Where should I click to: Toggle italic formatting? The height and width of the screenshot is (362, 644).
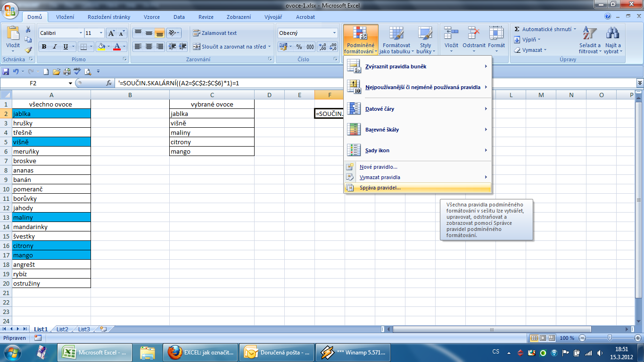pyautogui.click(x=55, y=47)
